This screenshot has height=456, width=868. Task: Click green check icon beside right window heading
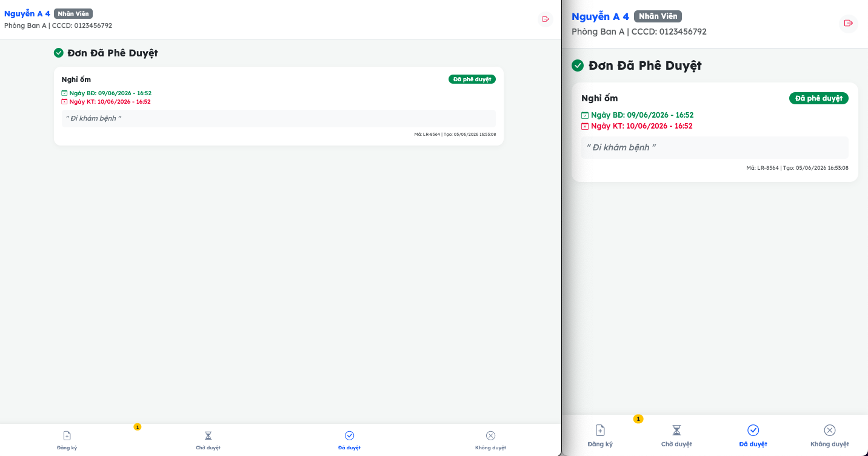pyautogui.click(x=578, y=65)
